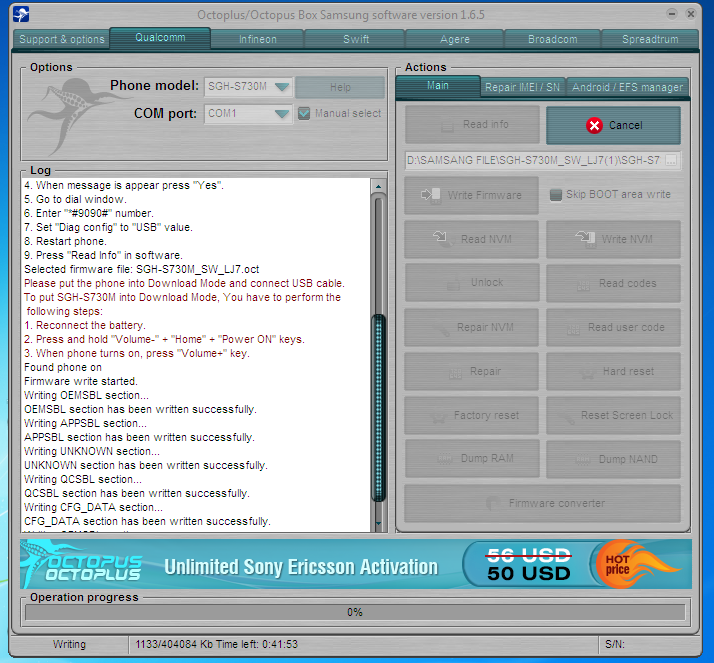Viewport: 714px width, 663px height.
Task: Open the Support & options tab
Action: (x=61, y=39)
